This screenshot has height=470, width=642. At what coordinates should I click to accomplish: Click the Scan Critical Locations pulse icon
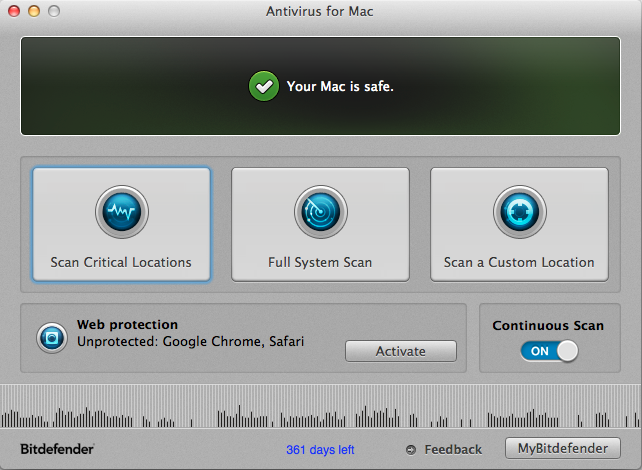click(x=122, y=212)
